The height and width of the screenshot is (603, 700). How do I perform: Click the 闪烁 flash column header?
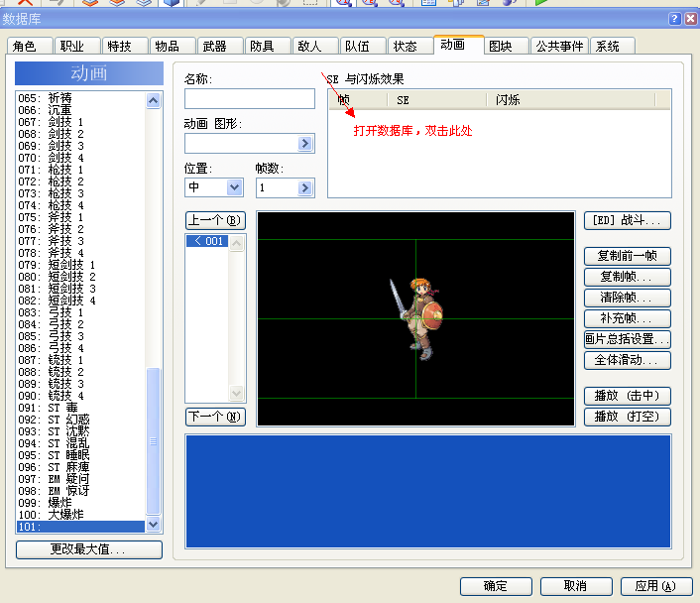(x=570, y=100)
